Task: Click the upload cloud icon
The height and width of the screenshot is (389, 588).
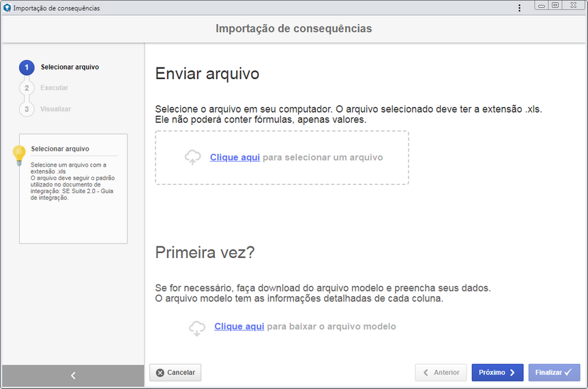Action: [193, 157]
